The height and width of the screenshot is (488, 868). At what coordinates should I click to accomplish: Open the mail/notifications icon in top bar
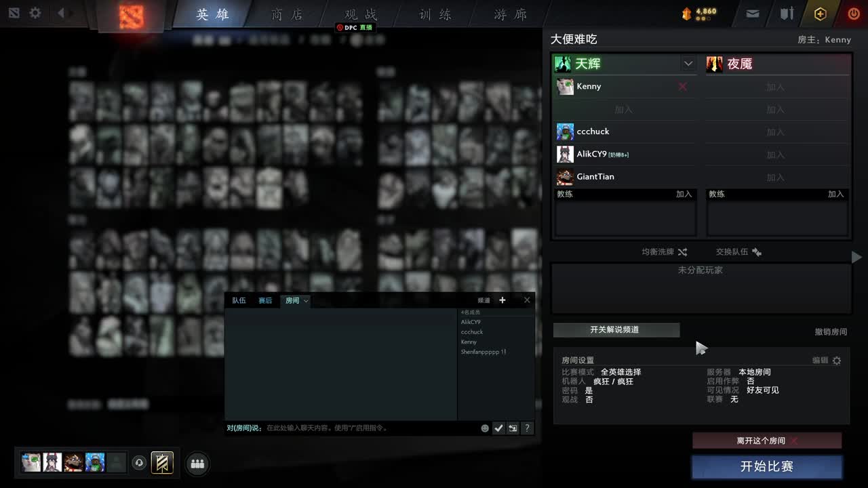pyautogui.click(x=751, y=13)
